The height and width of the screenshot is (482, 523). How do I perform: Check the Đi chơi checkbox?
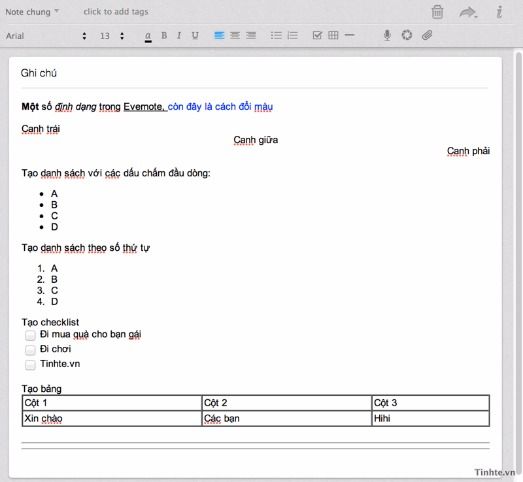(x=30, y=350)
